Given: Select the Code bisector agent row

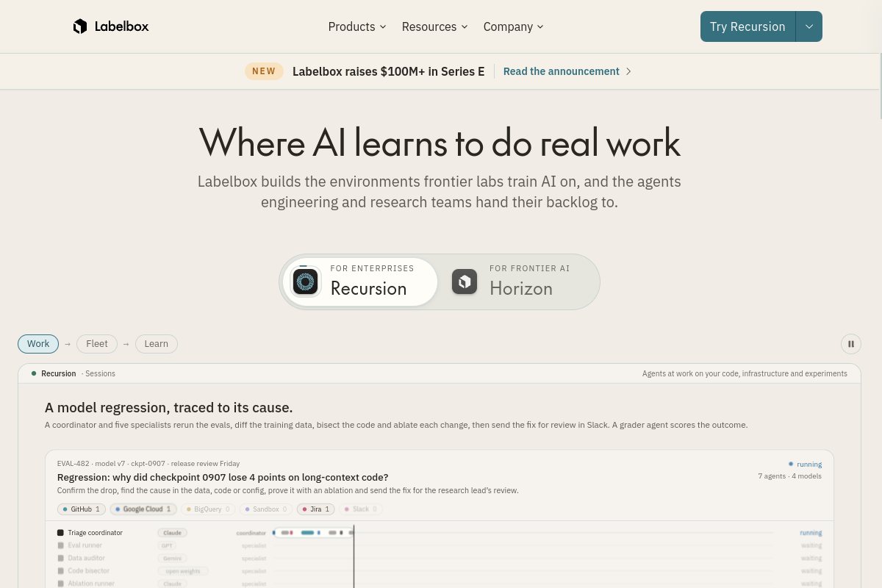Looking at the screenshot, I should click(x=440, y=570).
